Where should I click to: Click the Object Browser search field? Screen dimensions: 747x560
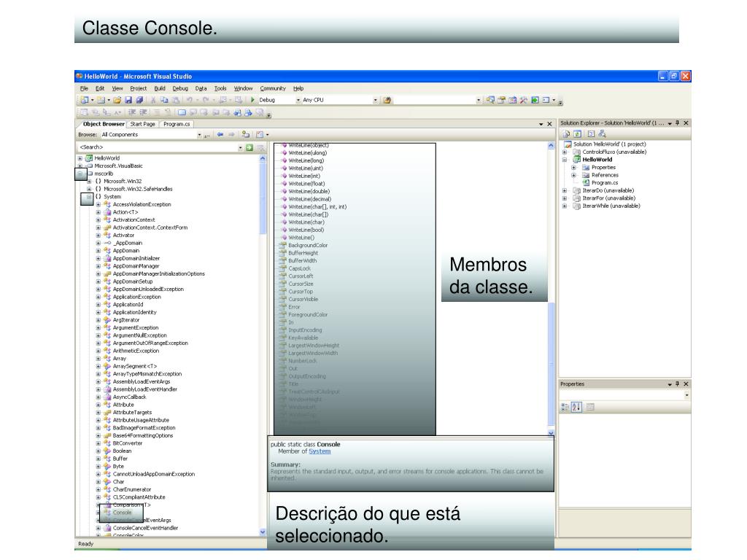coord(158,147)
